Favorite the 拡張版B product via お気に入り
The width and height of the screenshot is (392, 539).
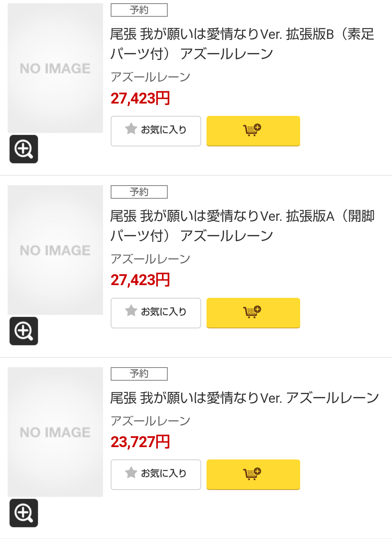156,131
